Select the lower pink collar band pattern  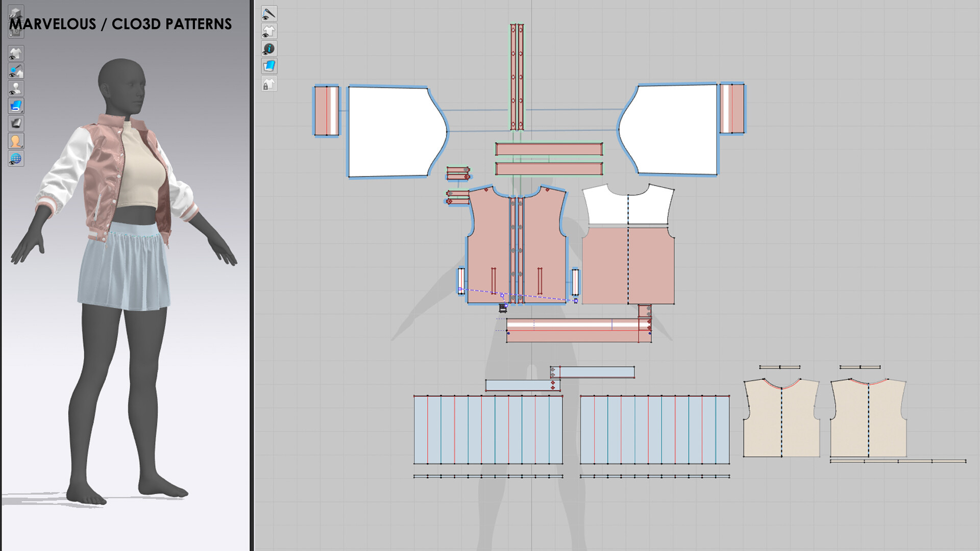[x=549, y=169]
